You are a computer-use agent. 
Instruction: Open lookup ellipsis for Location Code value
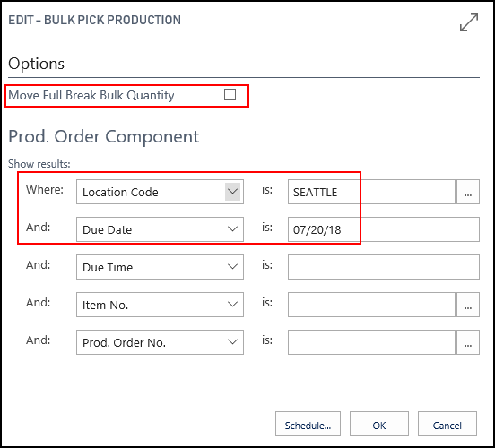pos(468,192)
